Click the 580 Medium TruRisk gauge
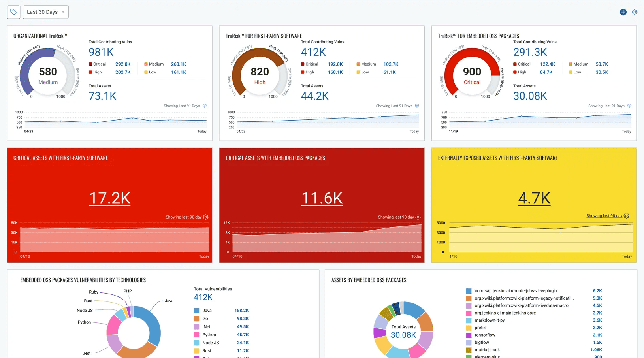The image size is (644, 358). point(48,76)
